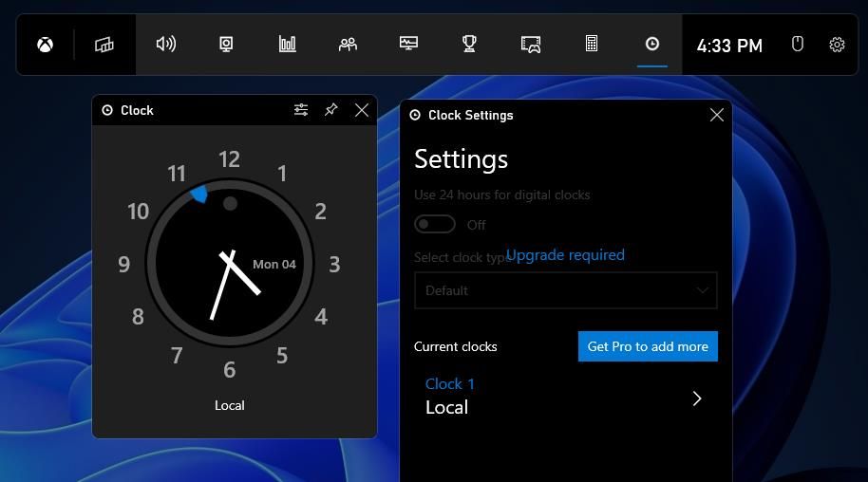The width and height of the screenshot is (868, 482).
Task: Open the Default clock type dropdown
Action: coord(566,290)
